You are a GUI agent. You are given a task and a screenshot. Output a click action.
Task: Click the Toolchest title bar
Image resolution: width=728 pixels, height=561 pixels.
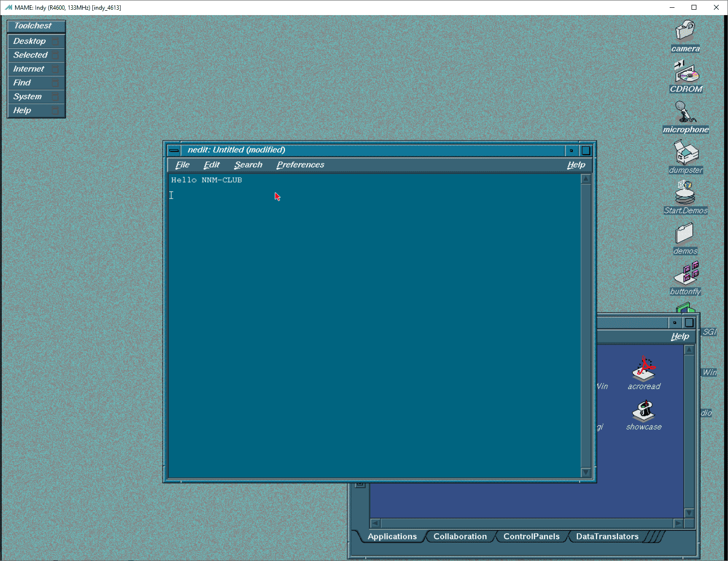[36, 26]
